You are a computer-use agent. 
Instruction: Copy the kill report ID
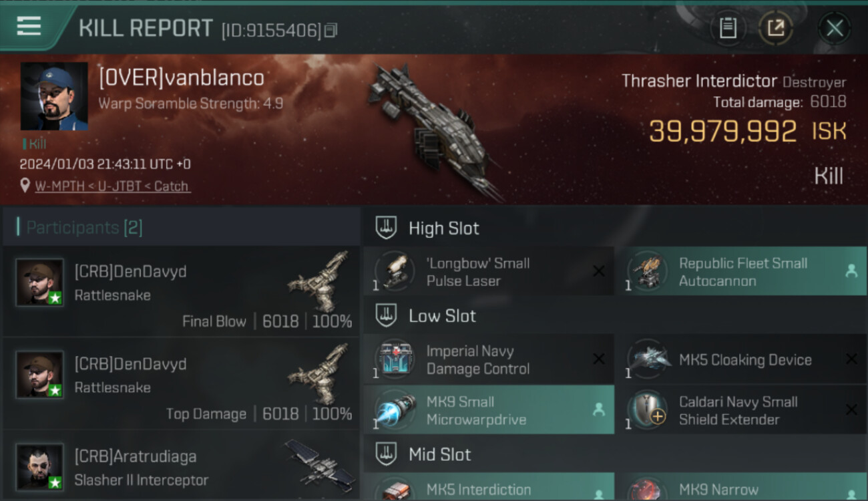pos(331,30)
